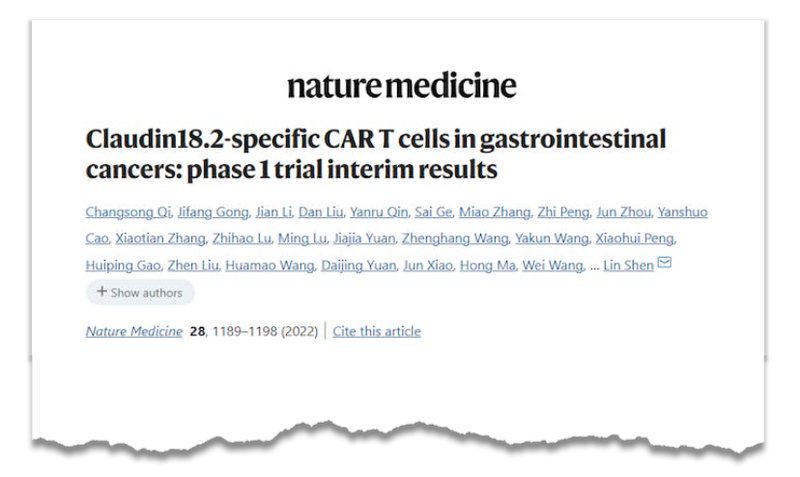This screenshot has height=477, width=800.
Task: Select author Xiaotian Zhang
Action: click(160, 238)
